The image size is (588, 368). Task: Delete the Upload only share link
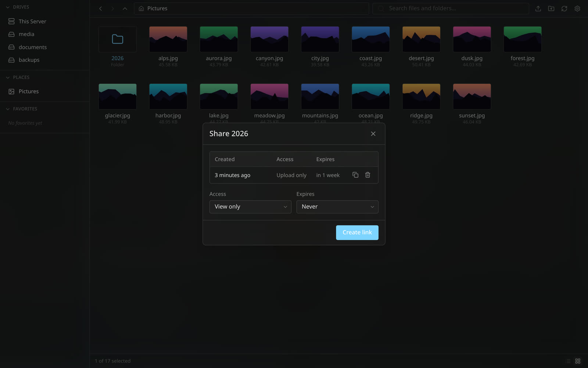click(367, 175)
